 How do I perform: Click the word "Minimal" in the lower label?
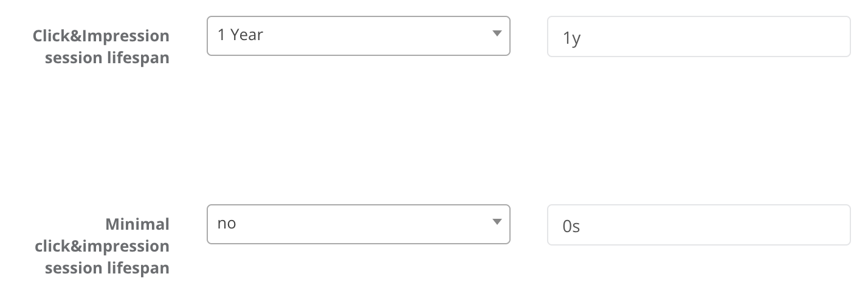(137, 224)
